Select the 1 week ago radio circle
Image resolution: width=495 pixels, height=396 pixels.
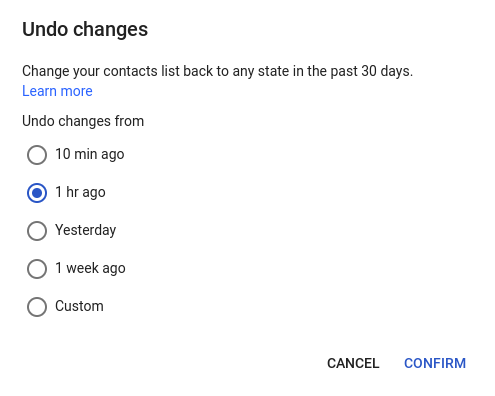point(37,269)
